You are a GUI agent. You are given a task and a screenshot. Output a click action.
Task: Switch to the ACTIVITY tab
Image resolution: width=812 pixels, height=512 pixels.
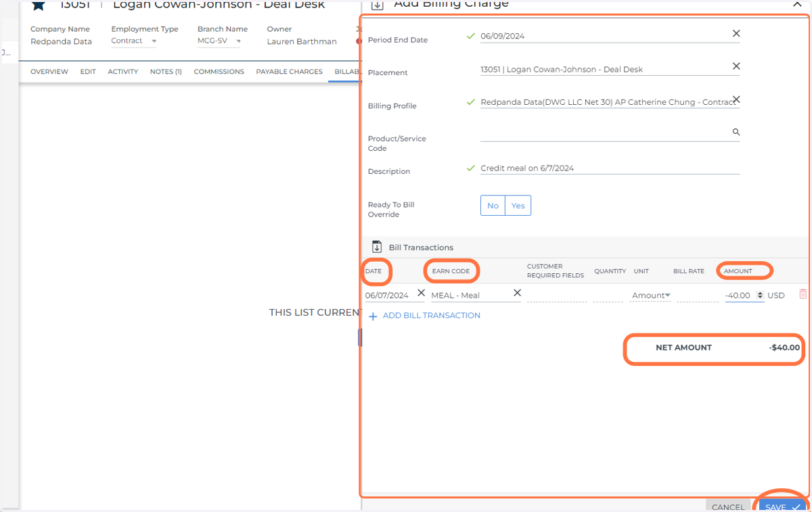point(123,72)
